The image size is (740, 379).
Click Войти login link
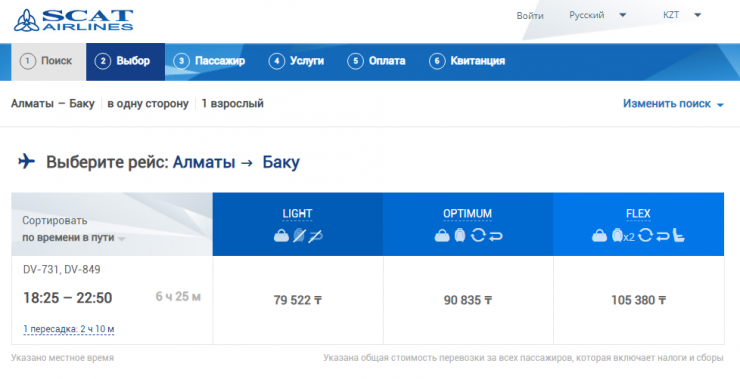[x=530, y=16]
